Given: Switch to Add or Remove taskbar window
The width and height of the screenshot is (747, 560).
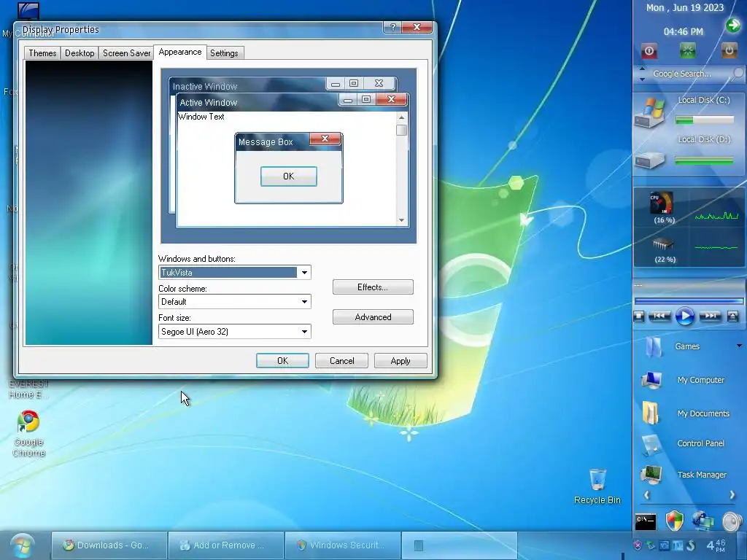Looking at the screenshot, I should click(226, 545).
